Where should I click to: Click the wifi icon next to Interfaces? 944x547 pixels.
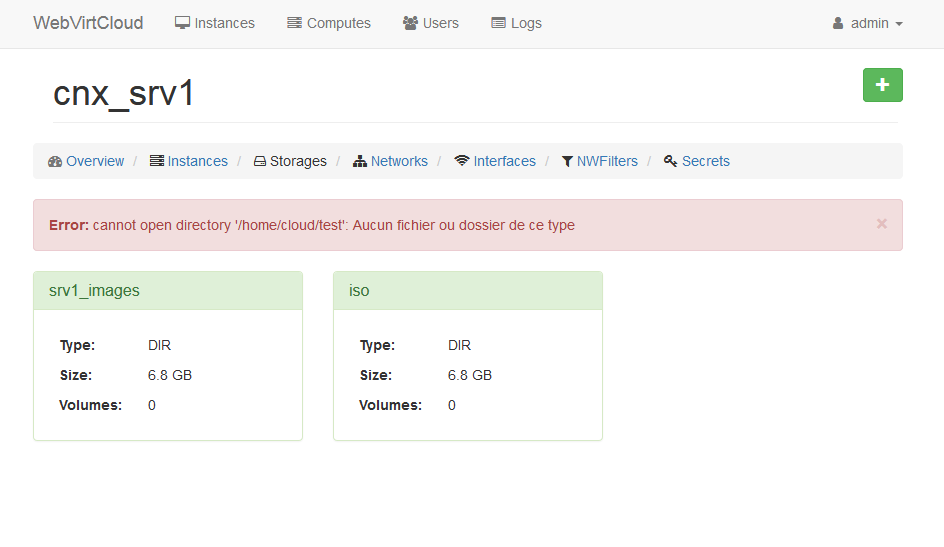tap(461, 161)
